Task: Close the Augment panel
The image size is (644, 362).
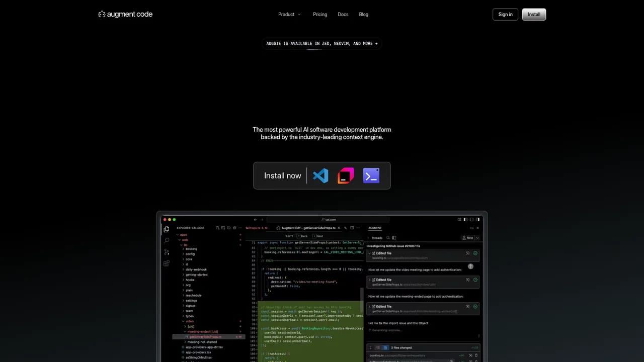Action: coord(477,228)
